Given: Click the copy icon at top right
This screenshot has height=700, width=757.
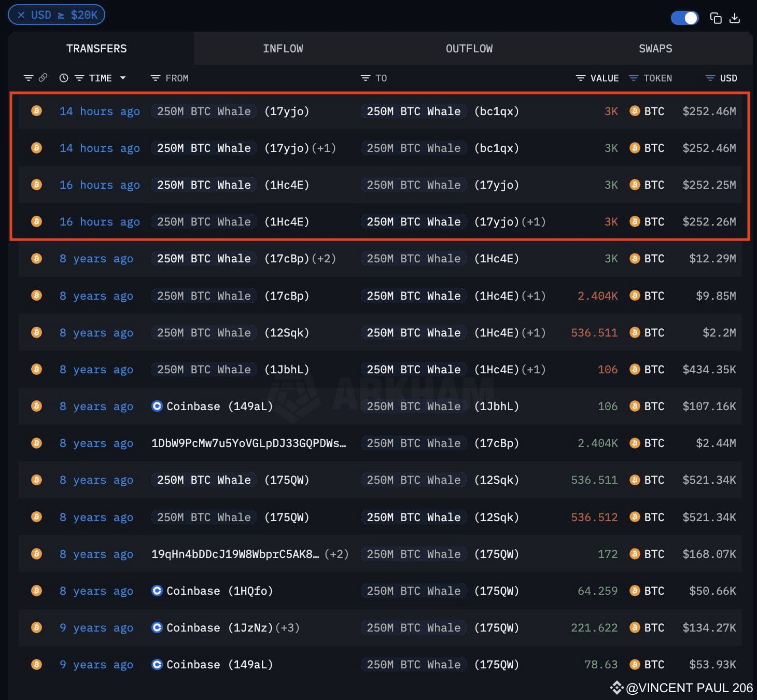Looking at the screenshot, I should click(716, 18).
